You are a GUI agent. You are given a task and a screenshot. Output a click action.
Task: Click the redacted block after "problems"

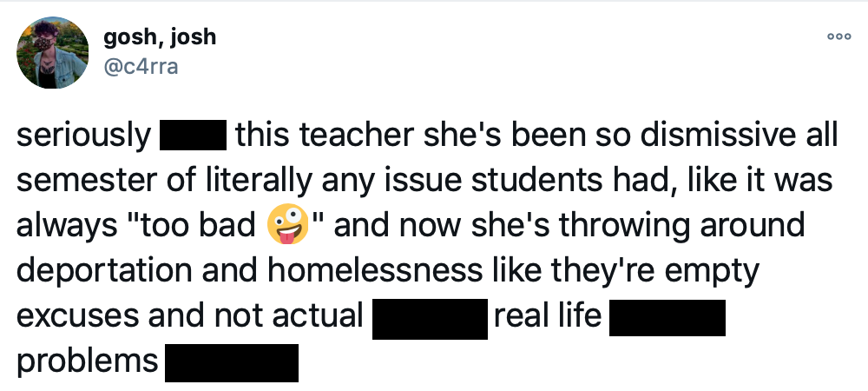[x=232, y=362]
